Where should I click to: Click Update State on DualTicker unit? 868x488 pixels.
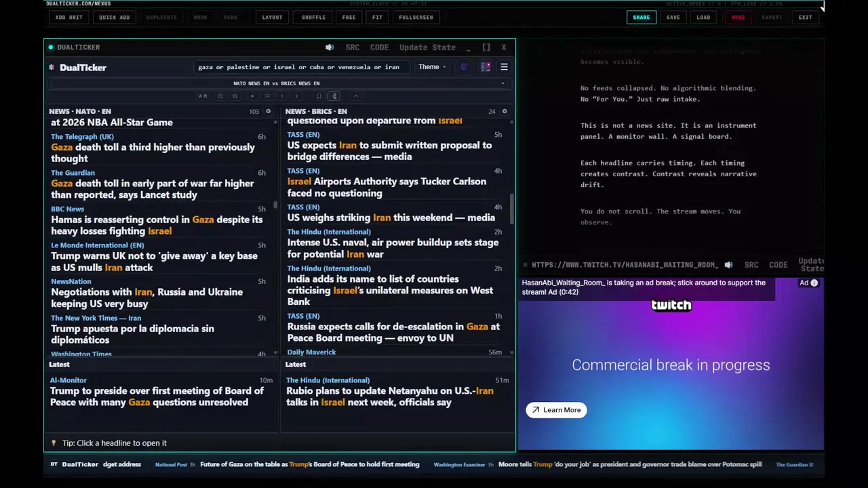point(427,47)
